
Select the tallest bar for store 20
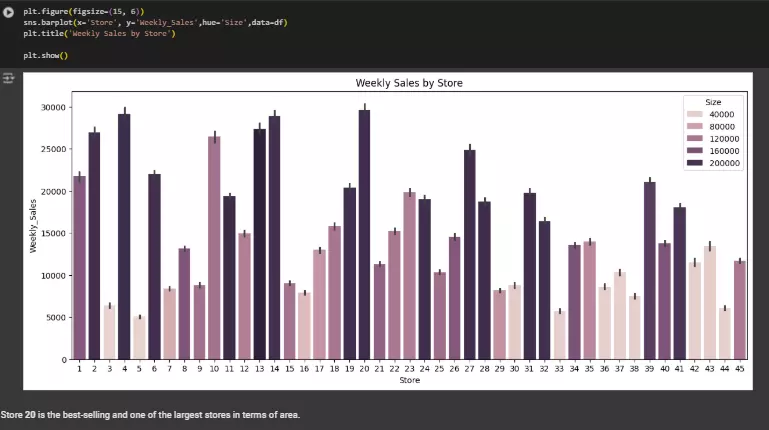click(x=364, y=234)
